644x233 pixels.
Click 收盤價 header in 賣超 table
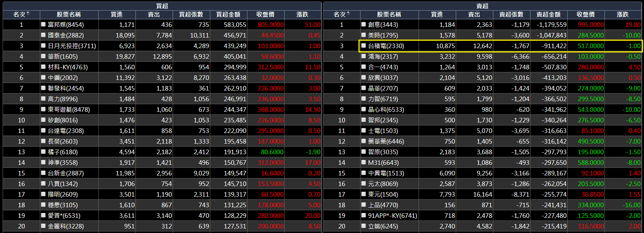586,14
